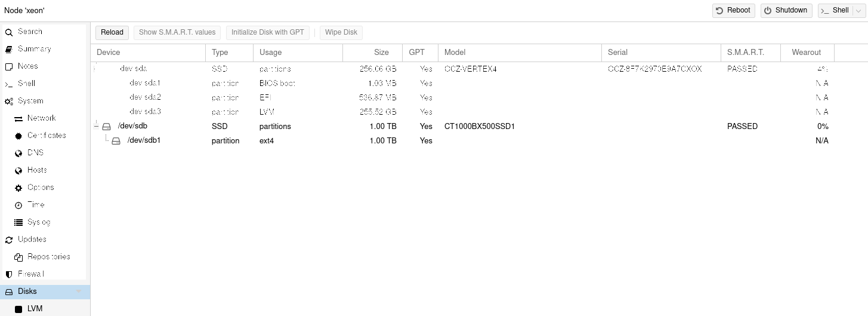Click the Notes sticky-note icon
The image size is (868, 316).
[x=9, y=67]
